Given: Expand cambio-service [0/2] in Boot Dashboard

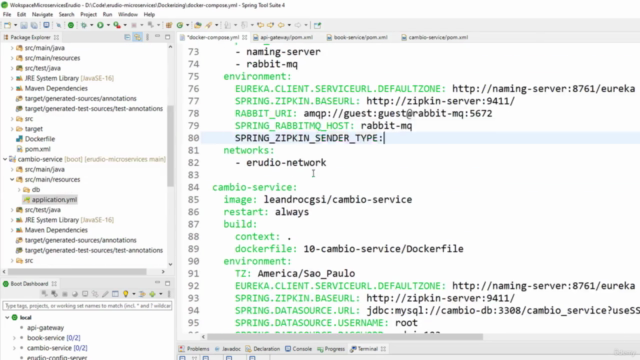Looking at the screenshot, I should click(x=14, y=348).
